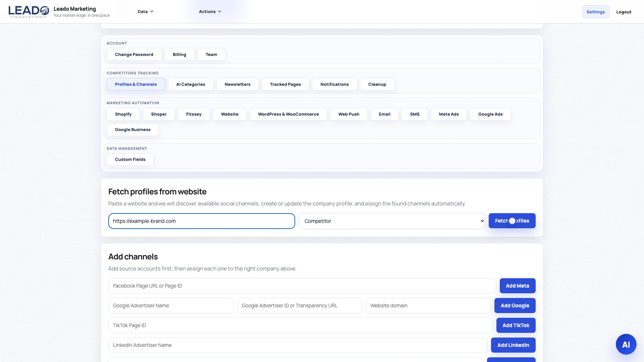Select the Google Business tab
Image resolution: width=644 pixels, height=362 pixels.
(133, 130)
